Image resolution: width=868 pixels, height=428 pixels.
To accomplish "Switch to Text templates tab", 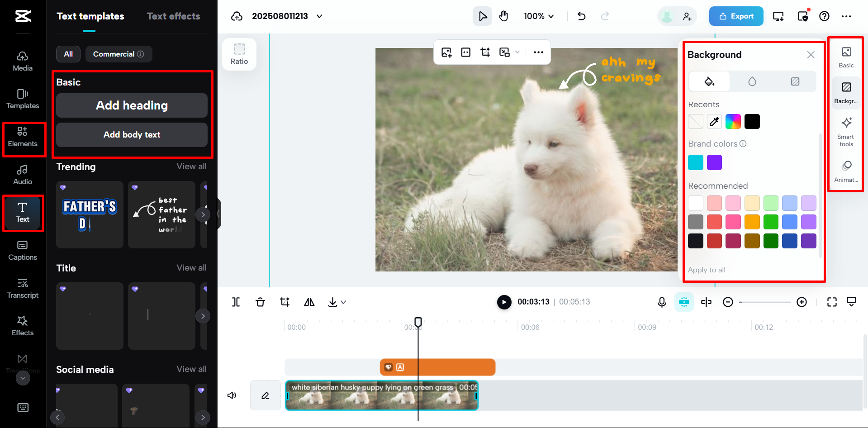I will pyautogui.click(x=90, y=16).
